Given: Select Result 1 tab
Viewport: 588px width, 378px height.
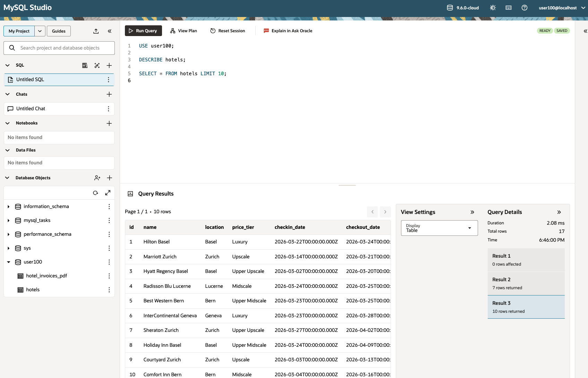Looking at the screenshot, I should [x=526, y=260].
